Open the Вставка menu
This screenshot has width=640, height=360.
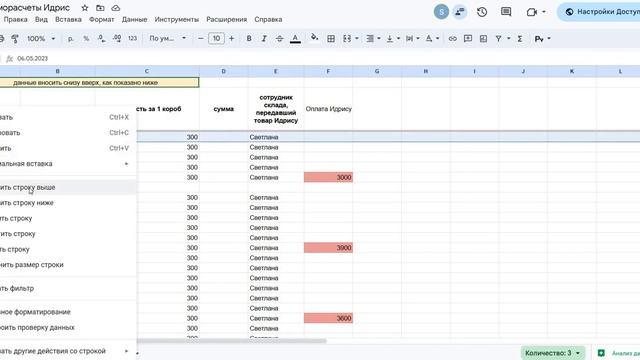pyautogui.click(x=68, y=19)
